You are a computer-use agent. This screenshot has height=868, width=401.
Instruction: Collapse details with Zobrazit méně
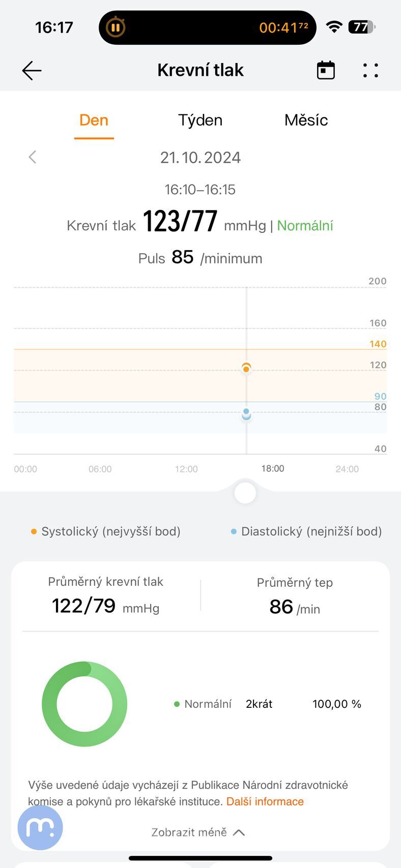pos(198,832)
